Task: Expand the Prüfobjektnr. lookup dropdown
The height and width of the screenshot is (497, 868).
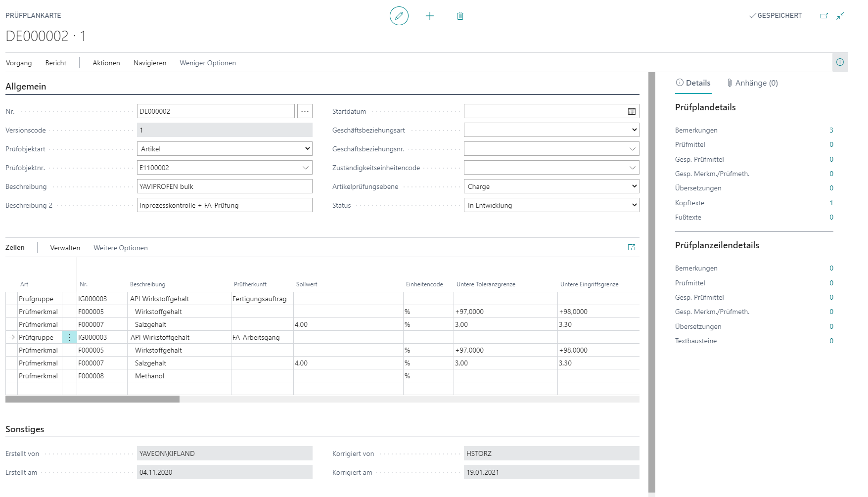Action: click(306, 168)
